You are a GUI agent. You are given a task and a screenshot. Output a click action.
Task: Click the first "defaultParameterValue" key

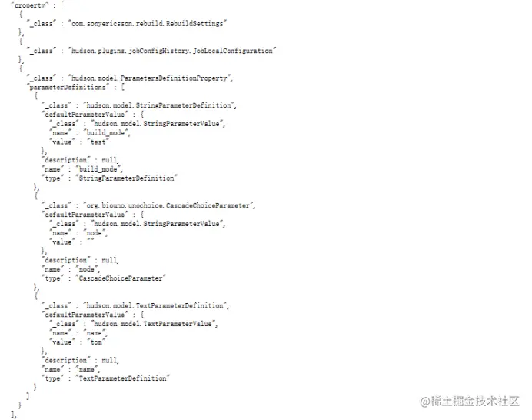coord(85,115)
